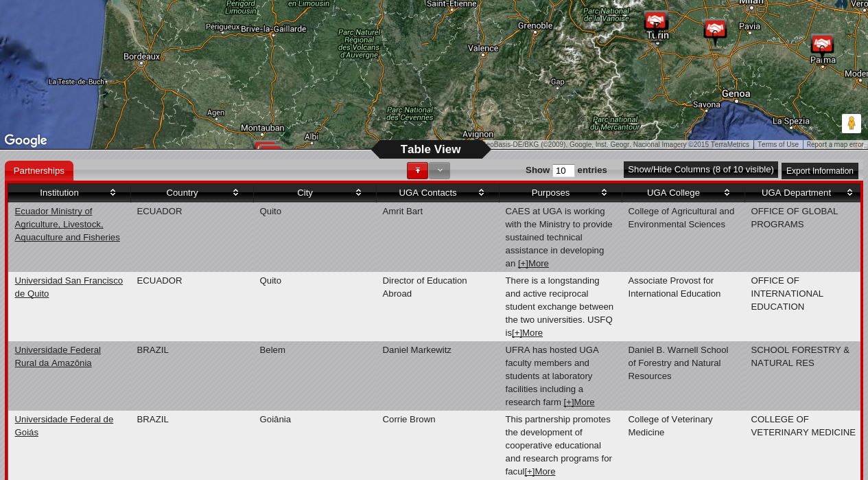Select the Partnerships tab

pos(39,171)
